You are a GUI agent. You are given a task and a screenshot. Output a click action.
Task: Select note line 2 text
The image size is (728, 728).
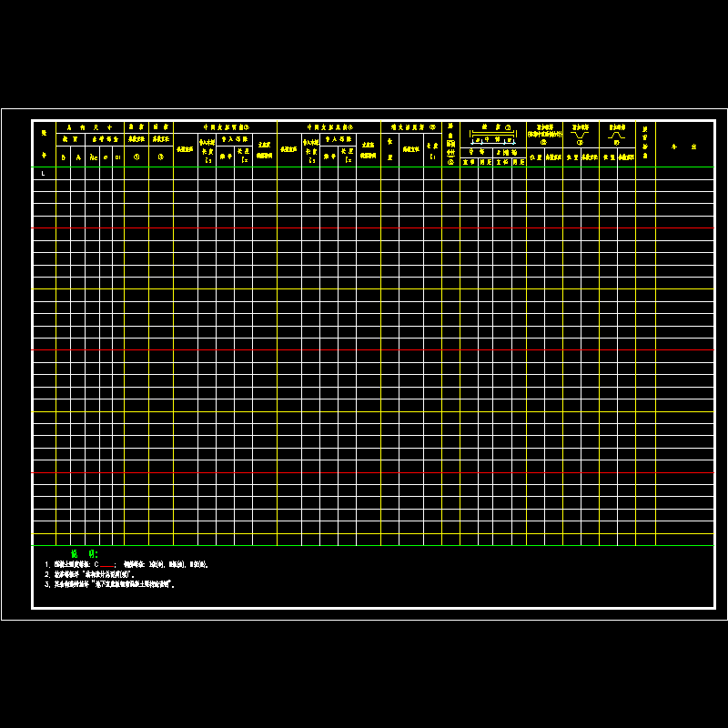coord(91,575)
